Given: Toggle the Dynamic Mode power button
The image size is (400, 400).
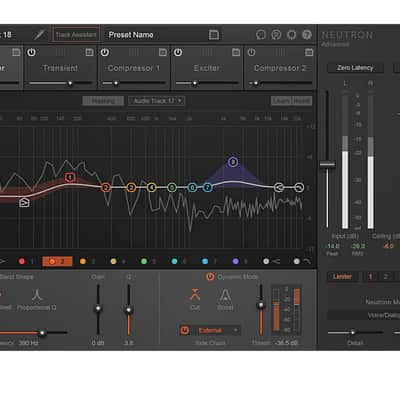Looking at the screenshot, I should [x=210, y=277].
